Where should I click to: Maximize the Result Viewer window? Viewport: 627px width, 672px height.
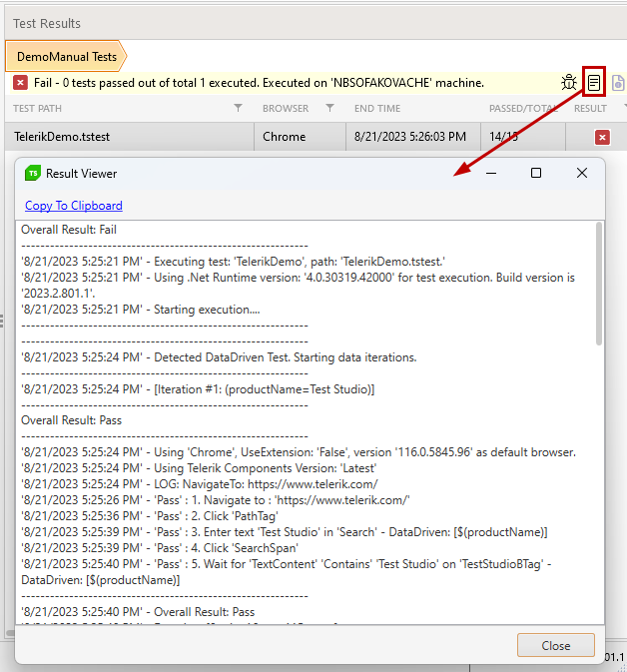[x=536, y=173]
